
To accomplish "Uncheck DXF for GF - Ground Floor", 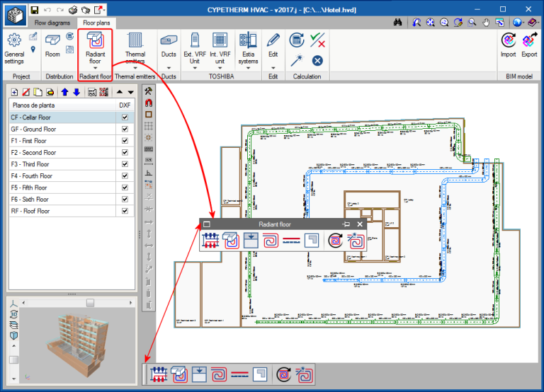I will point(125,129).
